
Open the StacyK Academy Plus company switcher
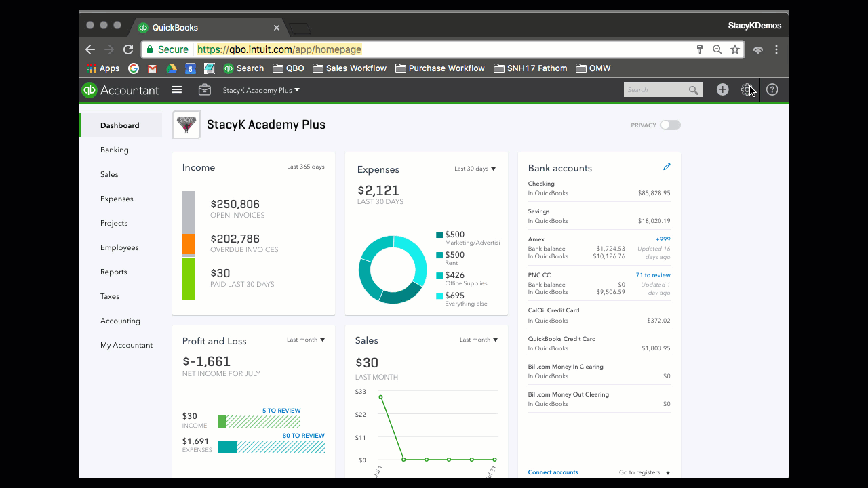262,89
